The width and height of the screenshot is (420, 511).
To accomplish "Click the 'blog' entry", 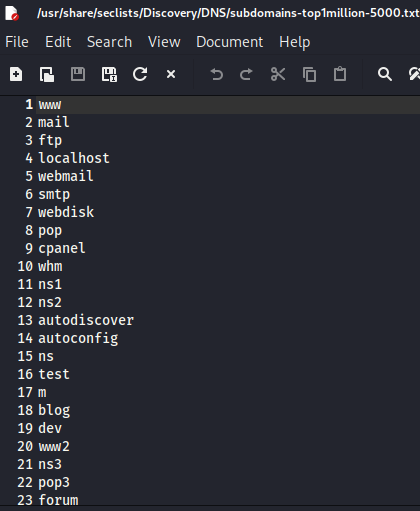I will coord(54,410).
